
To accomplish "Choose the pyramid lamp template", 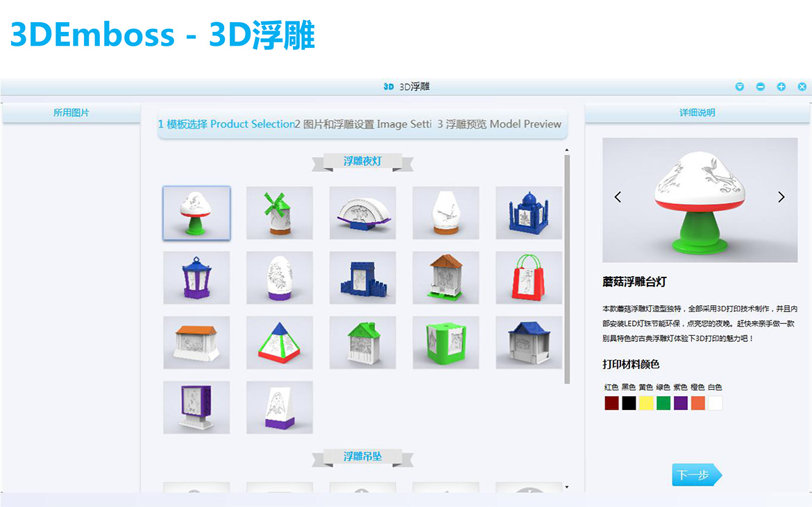I will point(280,343).
